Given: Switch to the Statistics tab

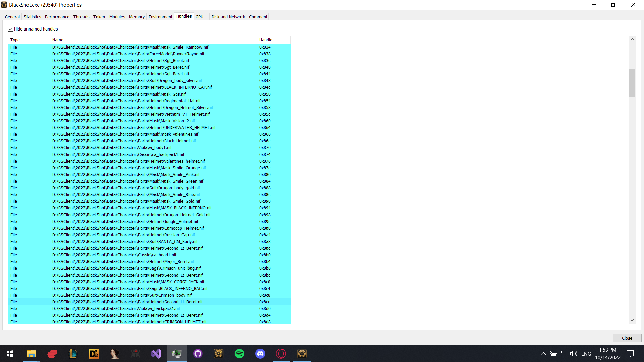Looking at the screenshot, I should [x=33, y=17].
